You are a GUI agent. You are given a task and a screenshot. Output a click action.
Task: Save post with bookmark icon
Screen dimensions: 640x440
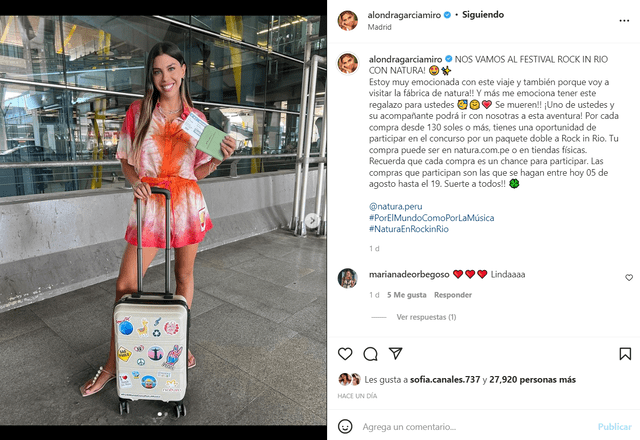625,354
